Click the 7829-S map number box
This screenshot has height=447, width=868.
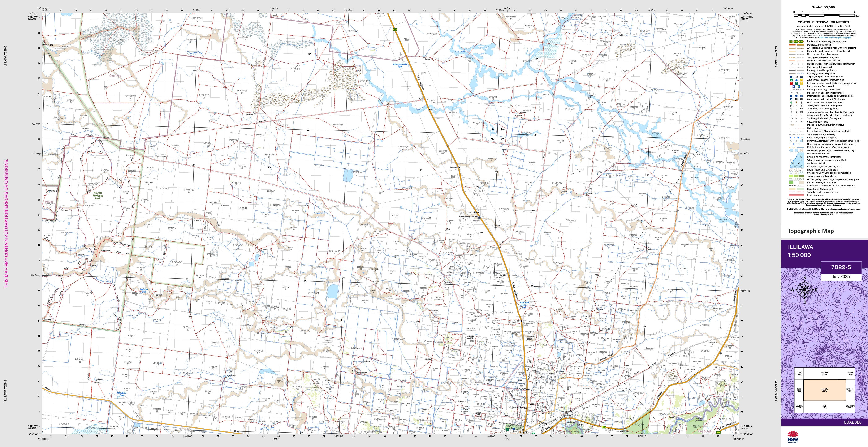point(841,267)
